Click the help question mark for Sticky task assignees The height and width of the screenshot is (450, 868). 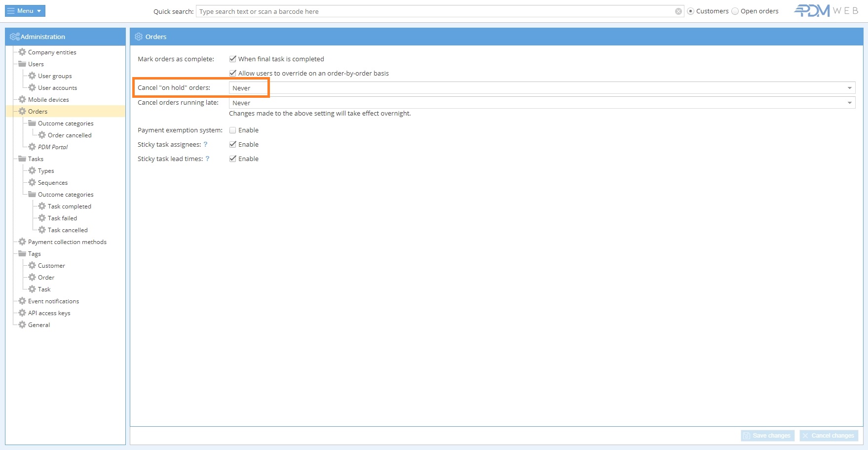[205, 145]
